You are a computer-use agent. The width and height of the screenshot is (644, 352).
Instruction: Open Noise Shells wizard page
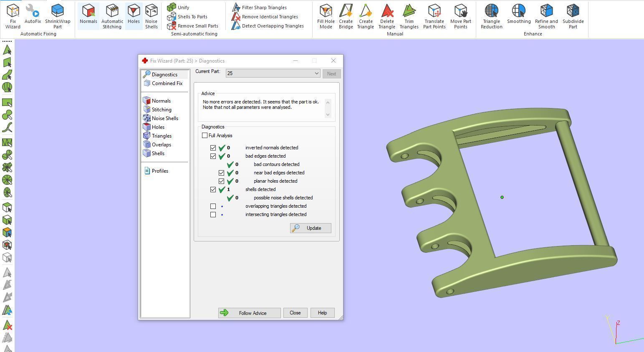coord(165,118)
